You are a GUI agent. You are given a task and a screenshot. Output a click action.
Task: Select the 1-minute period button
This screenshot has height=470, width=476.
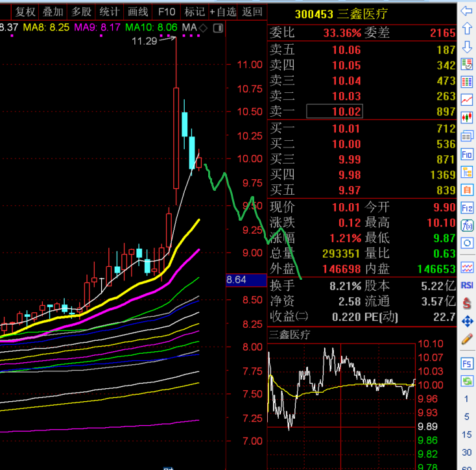click(466, 399)
